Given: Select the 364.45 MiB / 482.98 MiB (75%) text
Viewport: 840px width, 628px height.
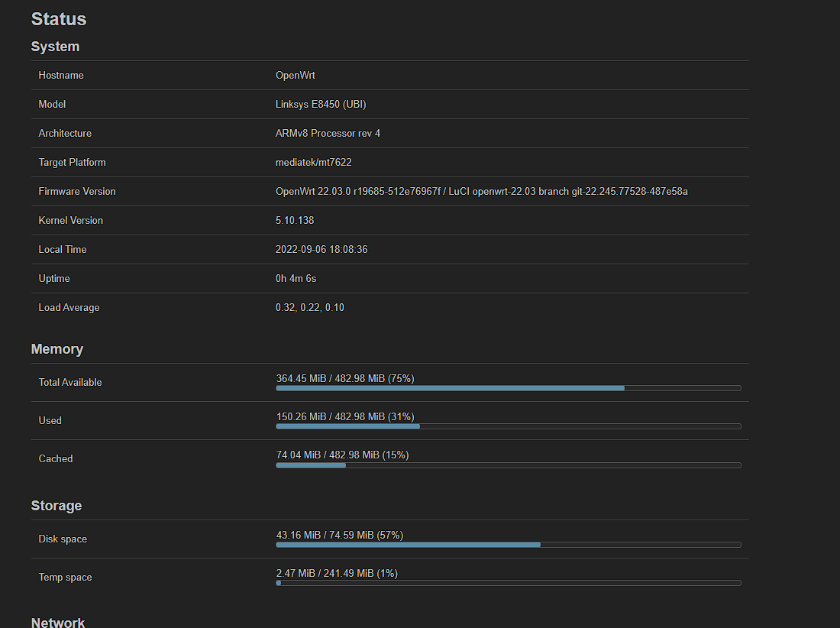Looking at the screenshot, I should tap(345, 378).
